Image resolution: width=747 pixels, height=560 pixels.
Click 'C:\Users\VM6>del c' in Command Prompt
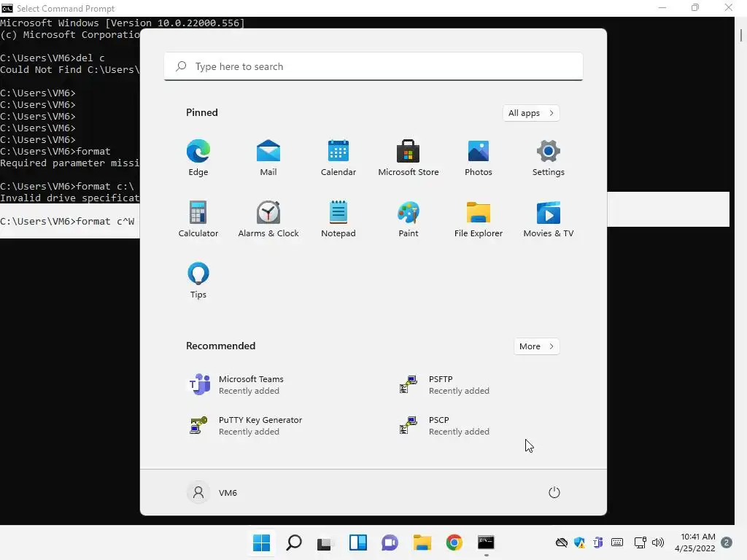point(53,58)
